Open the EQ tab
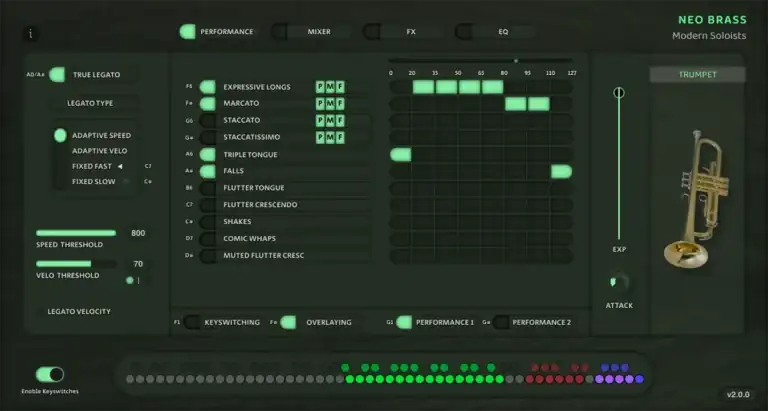This screenshot has height=411, width=768. point(495,32)
